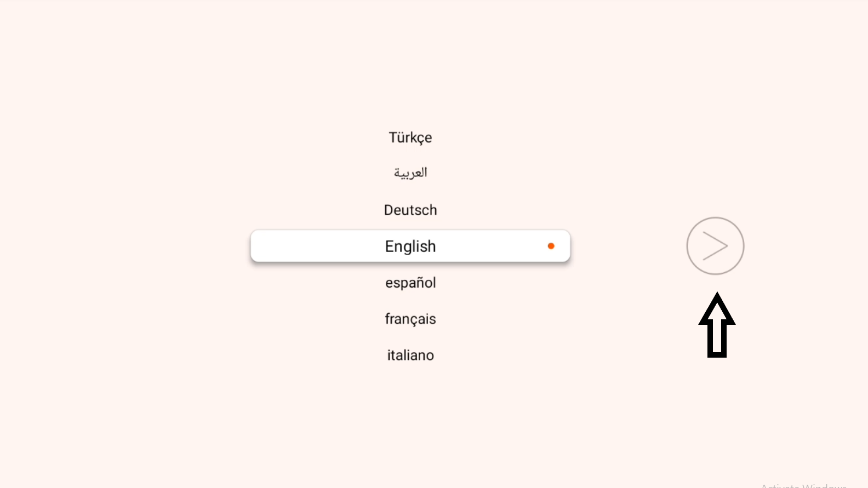Select the German language entry
Image resolution: width=868 pixels, height=488 pixels.
[410, 210]
